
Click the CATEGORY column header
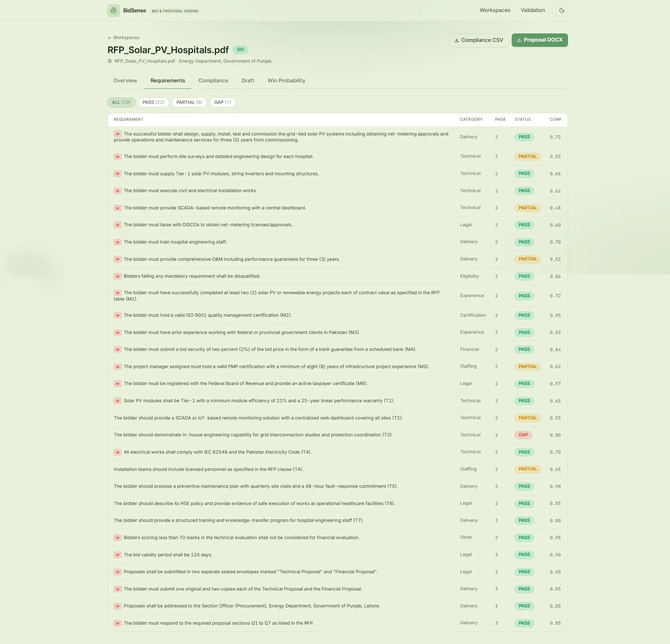[471, 120]
